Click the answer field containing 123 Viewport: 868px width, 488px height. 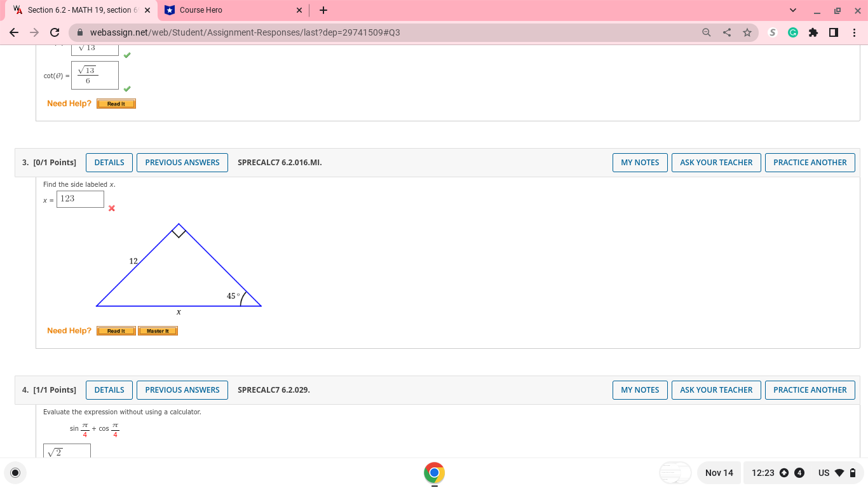[x=80, y=199]
